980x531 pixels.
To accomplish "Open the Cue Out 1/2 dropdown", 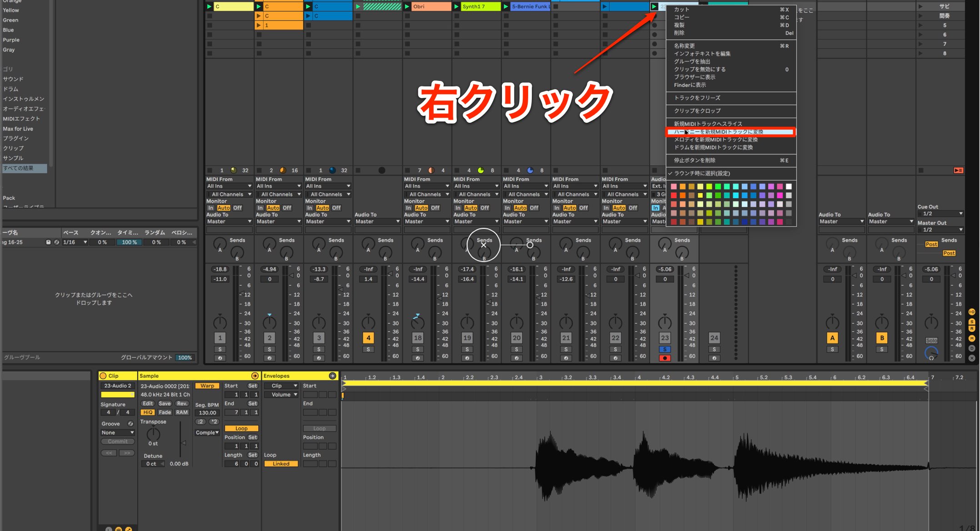I will tap(940, 214).
